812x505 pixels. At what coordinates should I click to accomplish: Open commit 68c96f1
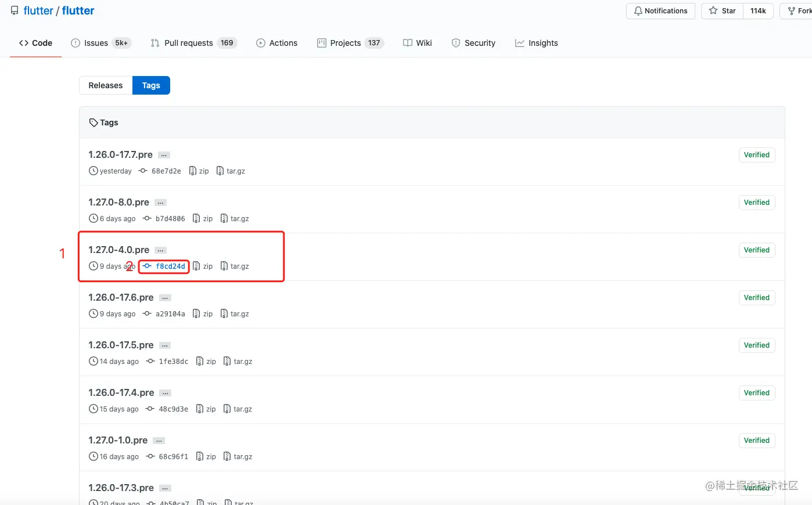(x=167, y=457)
